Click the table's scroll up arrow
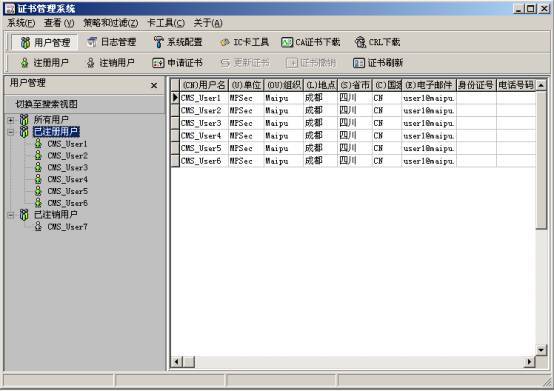The image size is (554, 391). click(x=541, y=85)
